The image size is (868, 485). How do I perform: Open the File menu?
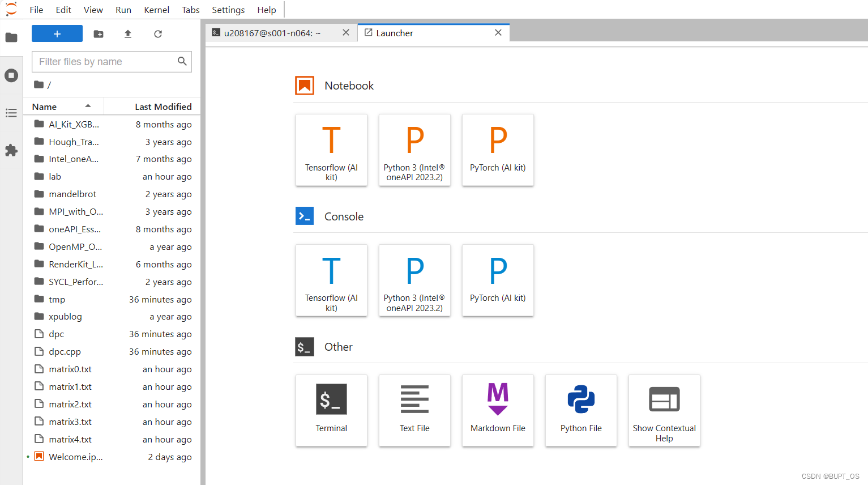click(x=36, y=10)
